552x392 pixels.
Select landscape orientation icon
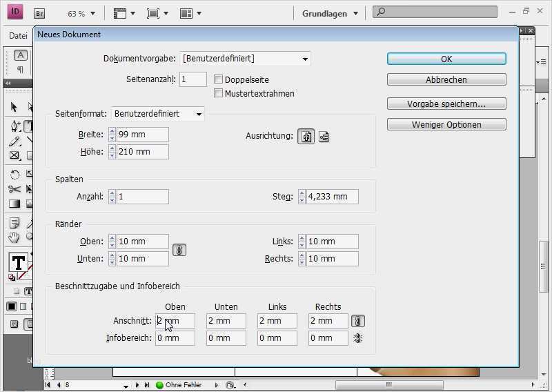(x=324, y=136)
